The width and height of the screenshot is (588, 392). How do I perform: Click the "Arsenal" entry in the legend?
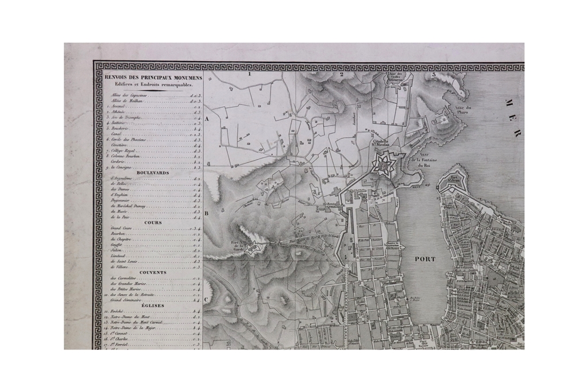coord(153,106)
